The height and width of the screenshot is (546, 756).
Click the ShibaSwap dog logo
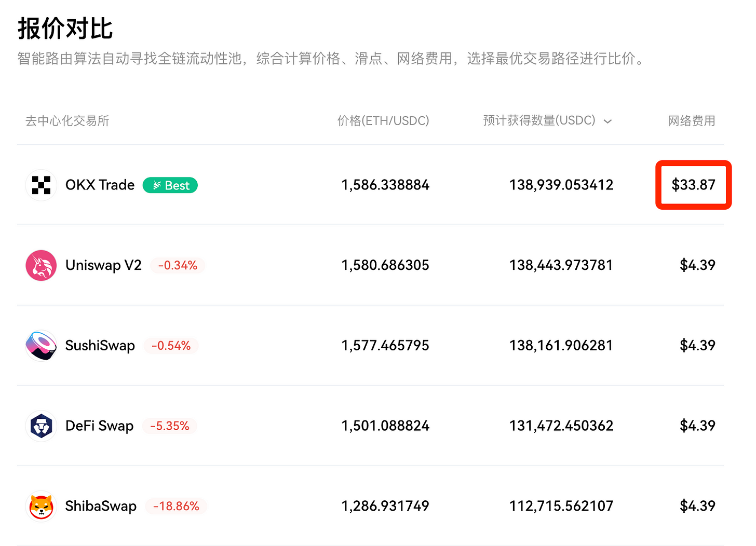[41, 506]
